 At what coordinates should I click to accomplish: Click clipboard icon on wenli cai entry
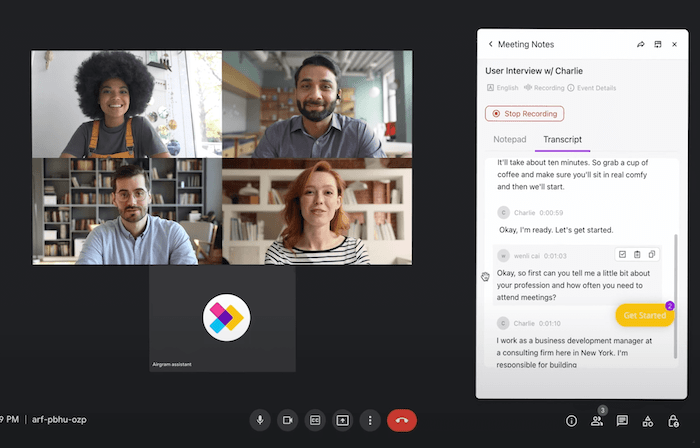637,254
